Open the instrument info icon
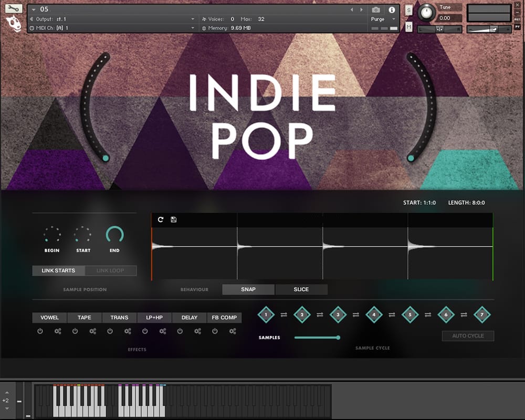Viewport: 525px width, 420px height. click(x=392, y=10)
